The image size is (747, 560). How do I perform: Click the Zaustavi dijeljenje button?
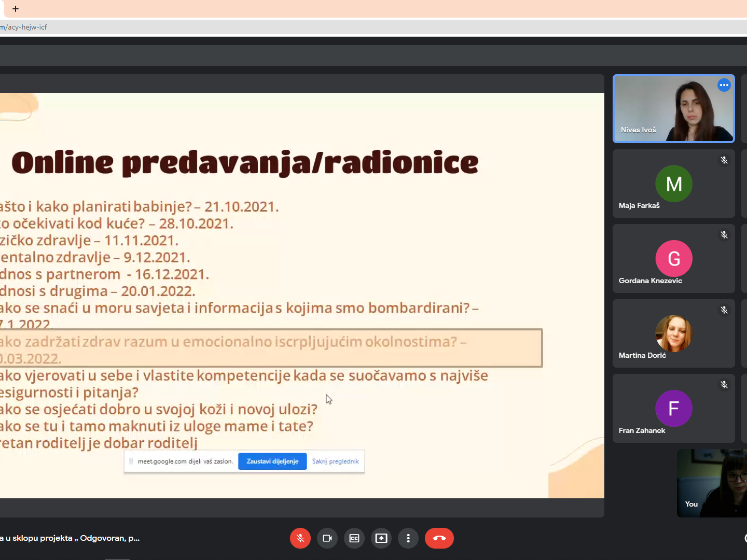[x=272, y=461]
